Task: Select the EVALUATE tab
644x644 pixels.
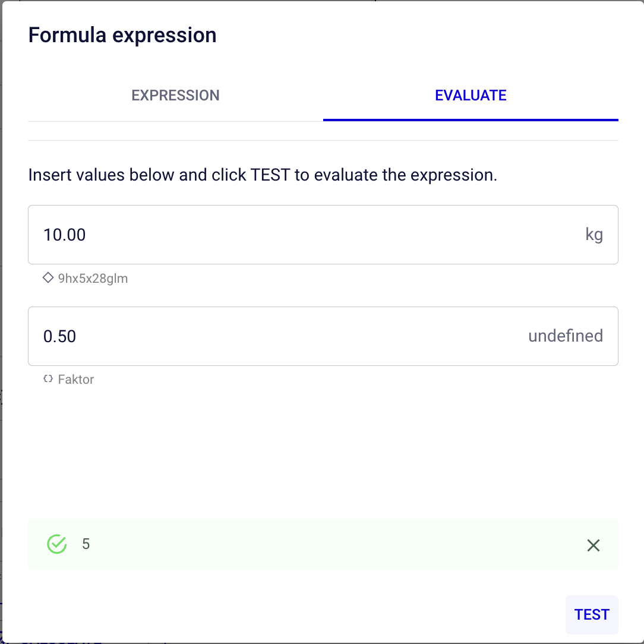Action: point(471,96)
